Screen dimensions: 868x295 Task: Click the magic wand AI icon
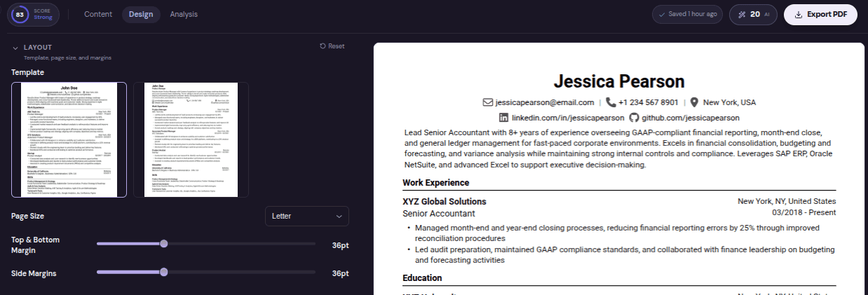coord(742,14)
